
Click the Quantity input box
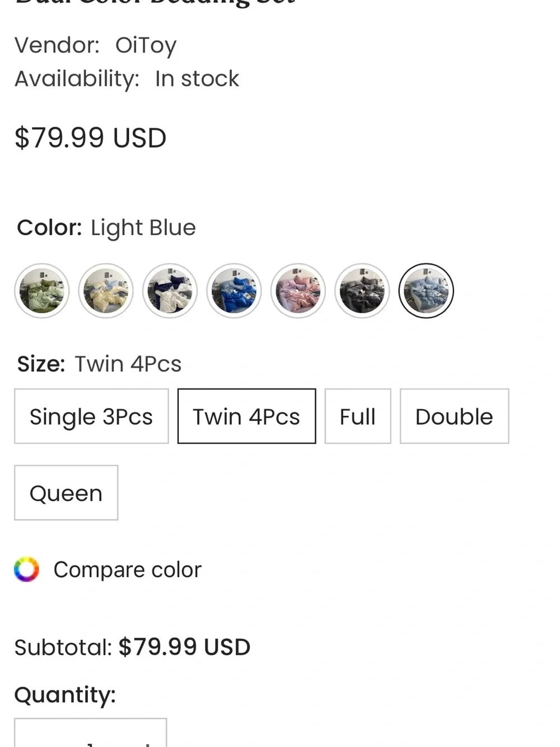tap(91, 733)
